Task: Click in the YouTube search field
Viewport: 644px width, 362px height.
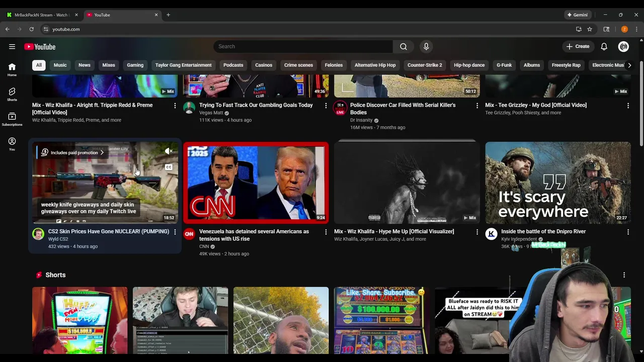Action: 303,46
